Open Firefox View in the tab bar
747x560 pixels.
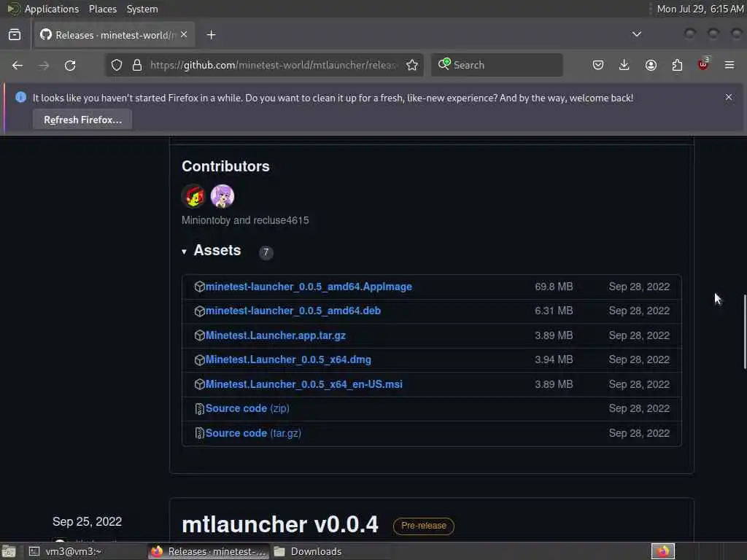click(15, 35)
